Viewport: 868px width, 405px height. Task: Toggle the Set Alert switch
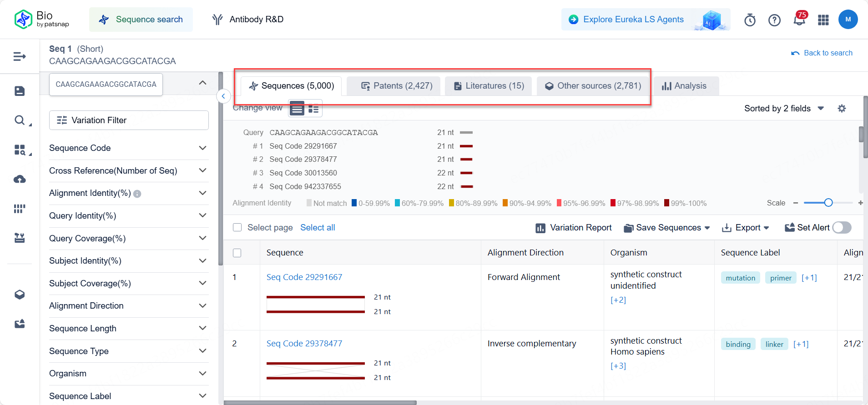click(842, 228)
